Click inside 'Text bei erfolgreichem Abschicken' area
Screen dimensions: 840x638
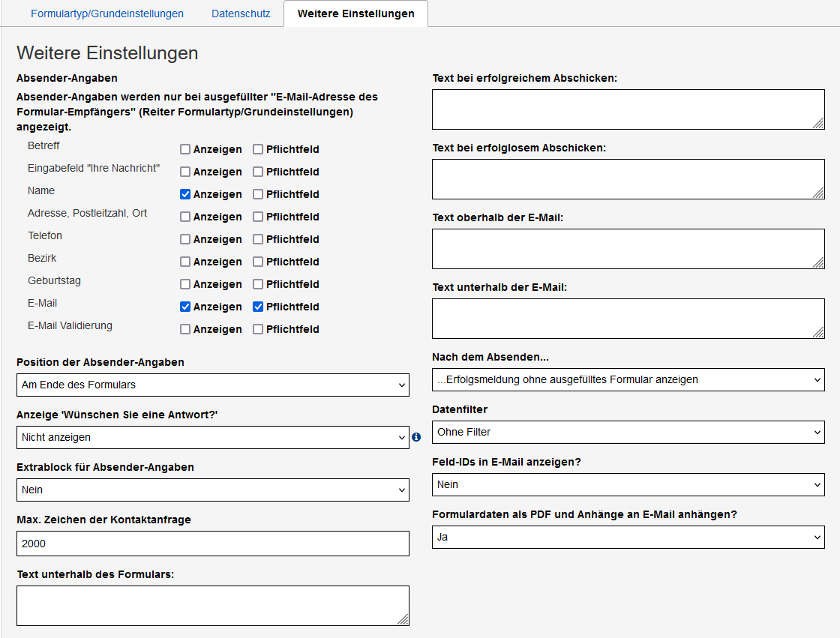pos(628,109)
